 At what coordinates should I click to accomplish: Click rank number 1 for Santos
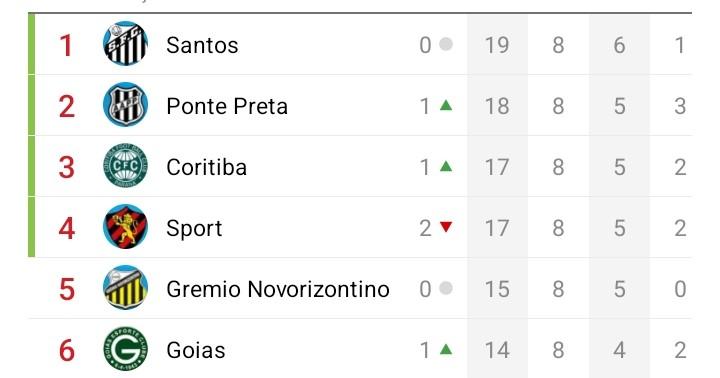point(67,45)
